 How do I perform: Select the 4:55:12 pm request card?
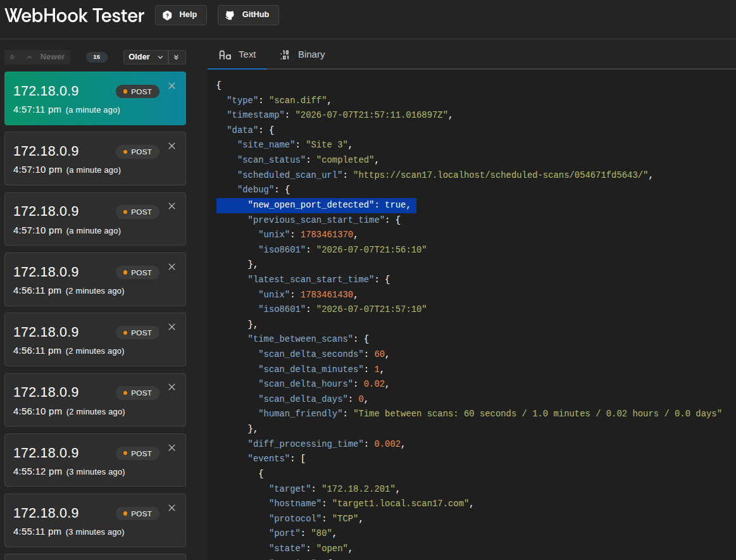pyautogui.click(x=96, y=460)
